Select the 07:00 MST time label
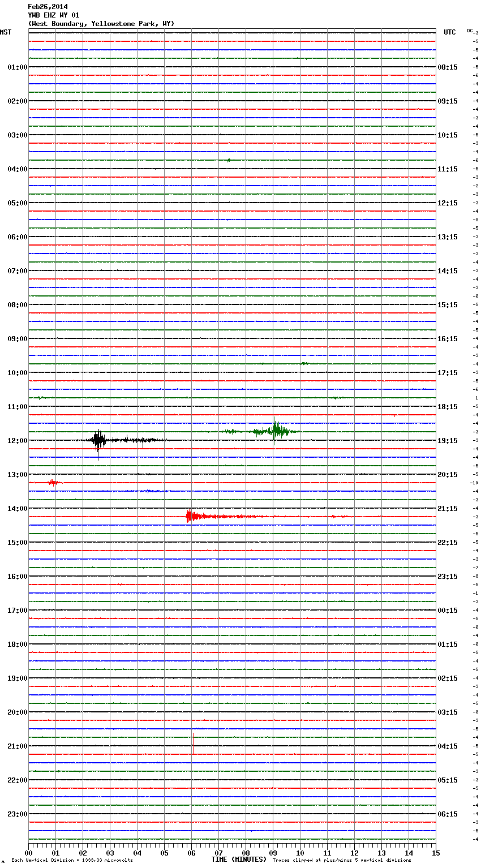Image resolution: width=481 pixels, height=868 pixels. (18, 271)
